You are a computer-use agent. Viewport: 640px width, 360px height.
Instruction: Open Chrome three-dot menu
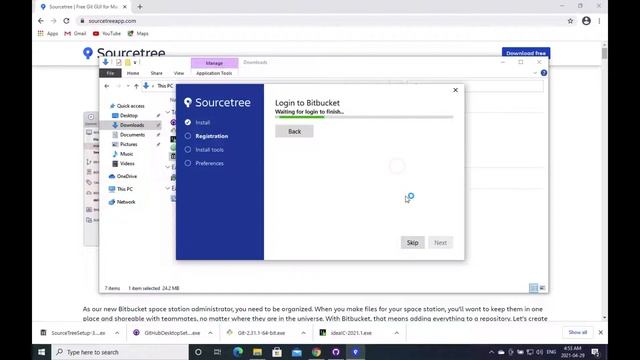pyautogui.click(x=599, y=21)
